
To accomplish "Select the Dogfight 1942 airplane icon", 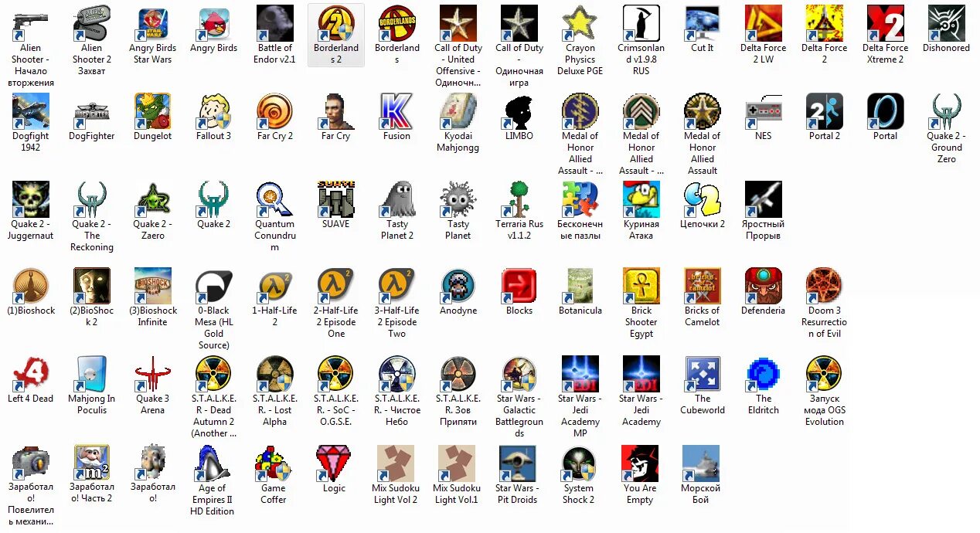I will click(x=31, y=111).
